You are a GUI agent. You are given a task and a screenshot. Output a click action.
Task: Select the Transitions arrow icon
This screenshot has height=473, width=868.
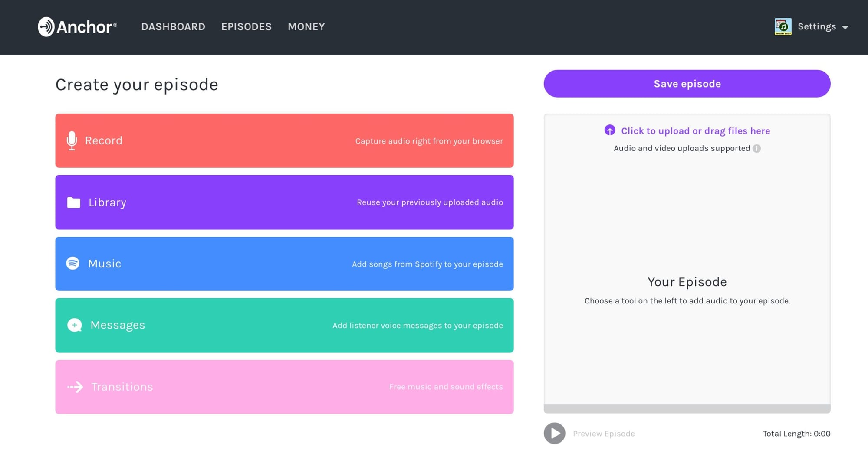point(75,387)
